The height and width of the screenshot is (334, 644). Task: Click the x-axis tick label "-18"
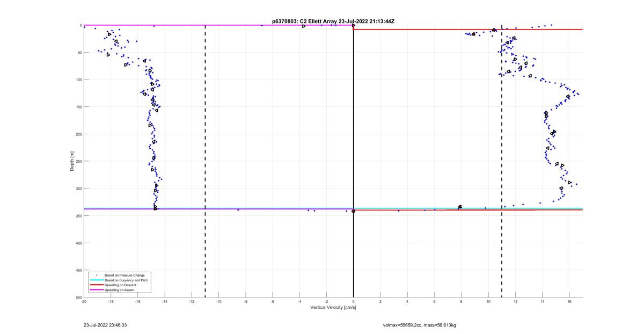click(111, 301)
